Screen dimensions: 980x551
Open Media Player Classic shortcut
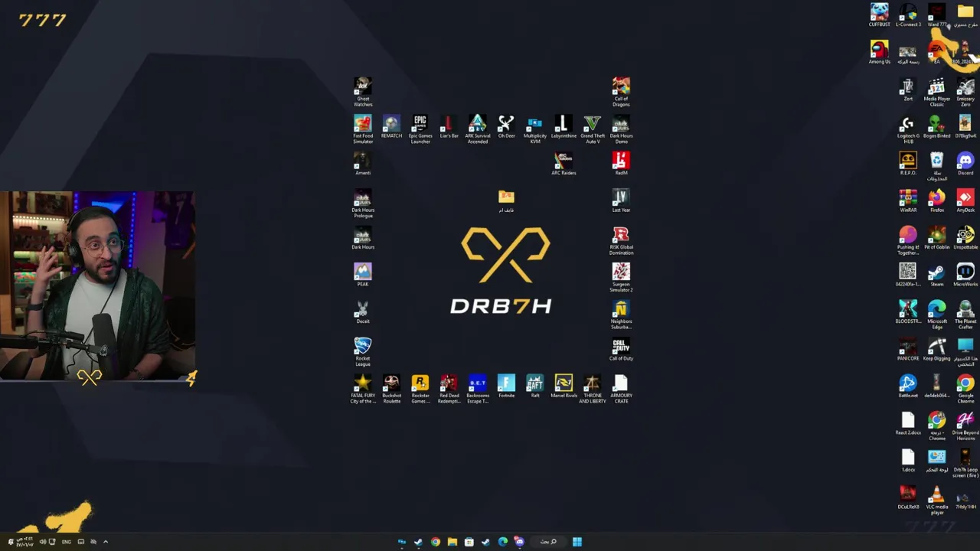[x=936, y=92]
